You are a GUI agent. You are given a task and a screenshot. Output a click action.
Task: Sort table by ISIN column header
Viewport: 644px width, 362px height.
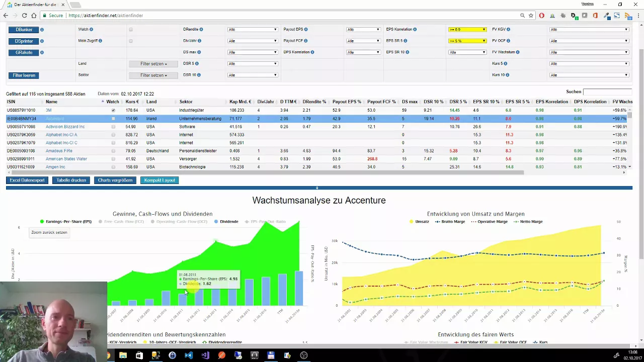point(11,102)
